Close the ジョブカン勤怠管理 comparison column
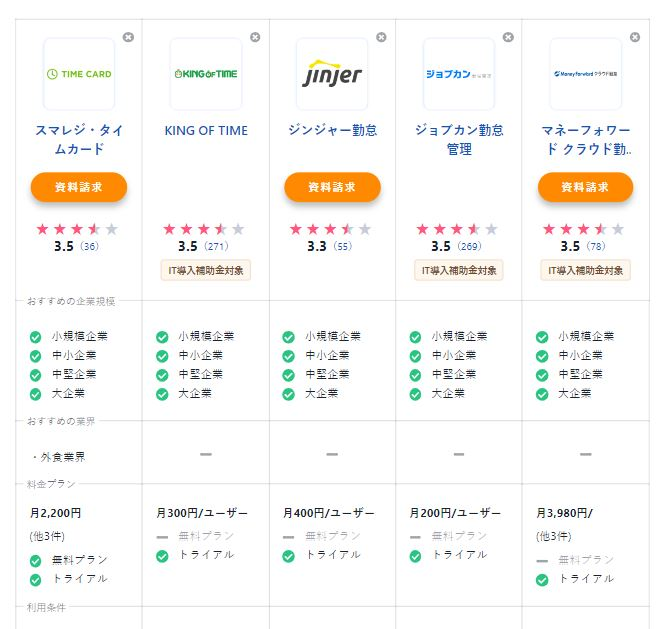The height and width of the screenshot is (629, 665). (x=508, y=37)
